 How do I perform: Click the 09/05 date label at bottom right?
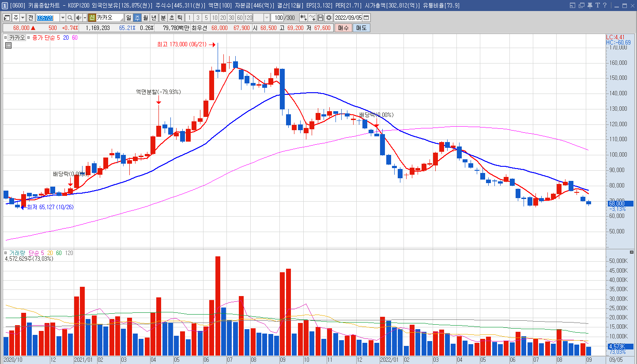pyautogui.click(x=616, y=360)
